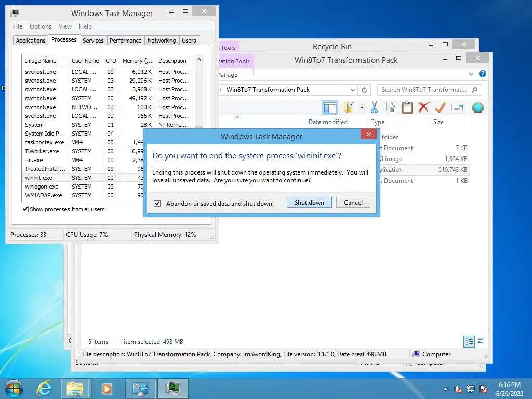Toggle Show processes from all users
532x399 pixels.
25,209
